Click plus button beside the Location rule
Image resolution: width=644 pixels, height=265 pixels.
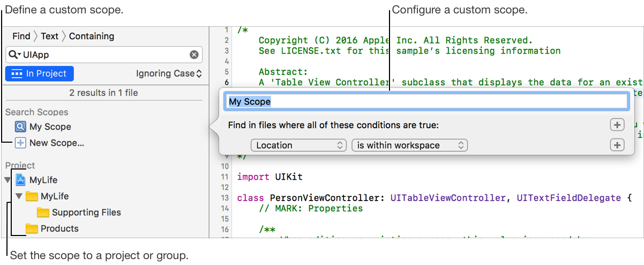coord(617,145)
